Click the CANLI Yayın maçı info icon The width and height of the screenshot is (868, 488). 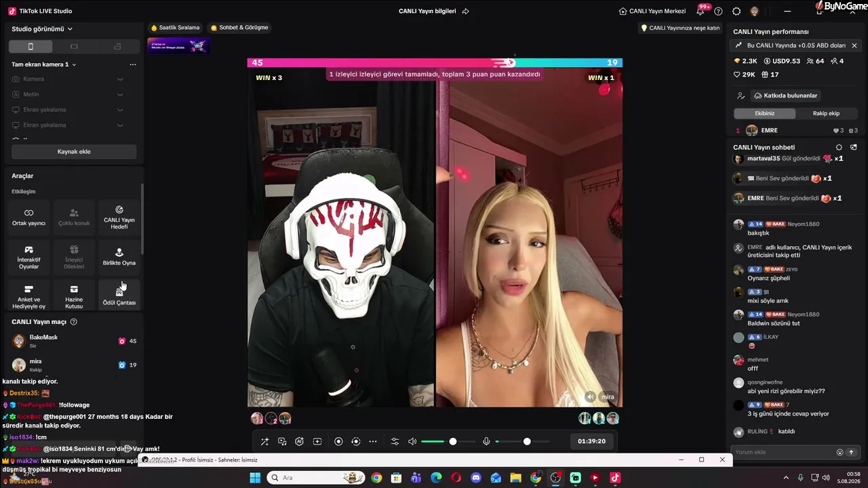click(x=74, y=322)
